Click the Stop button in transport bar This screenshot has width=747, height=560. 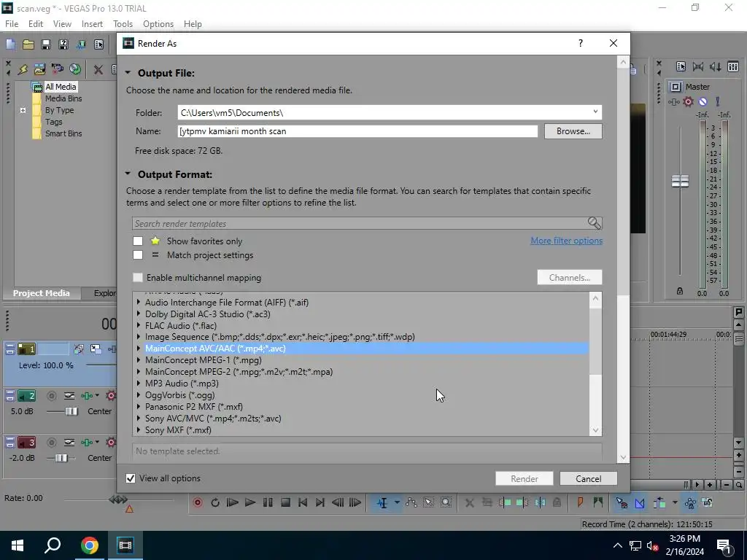tap(285, 502)
